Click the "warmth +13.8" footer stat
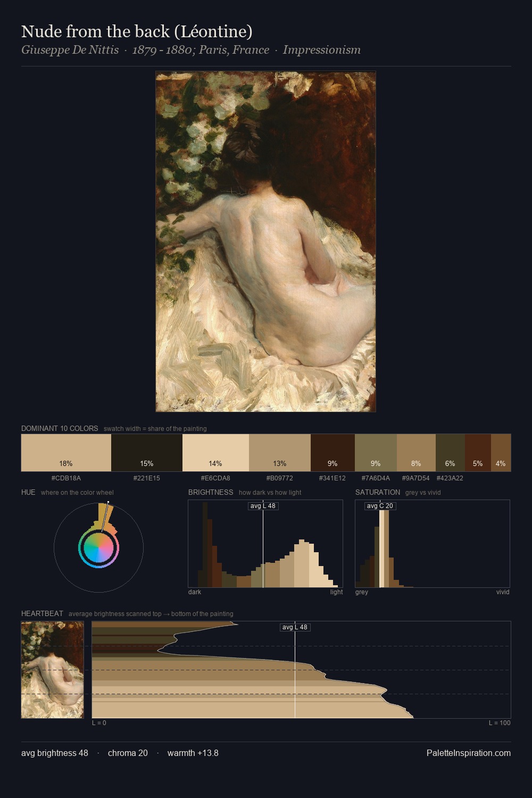532x798 pixels. (193, 753)
